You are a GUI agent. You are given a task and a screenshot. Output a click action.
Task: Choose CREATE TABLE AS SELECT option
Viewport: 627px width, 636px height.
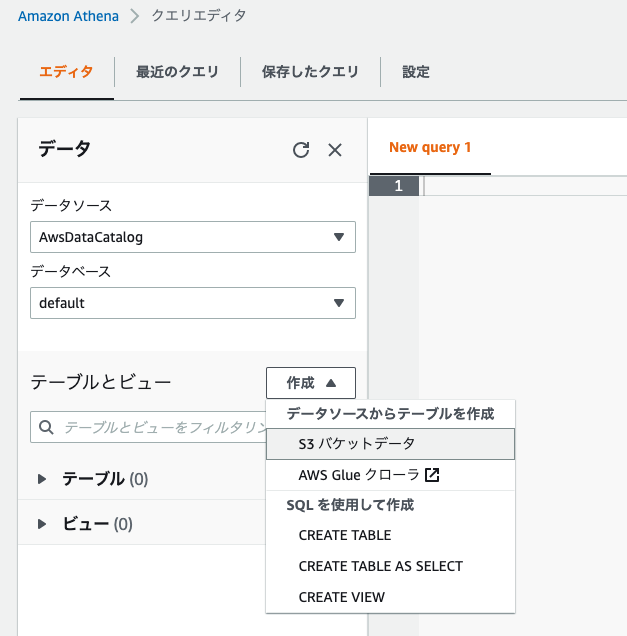[390, 566]
